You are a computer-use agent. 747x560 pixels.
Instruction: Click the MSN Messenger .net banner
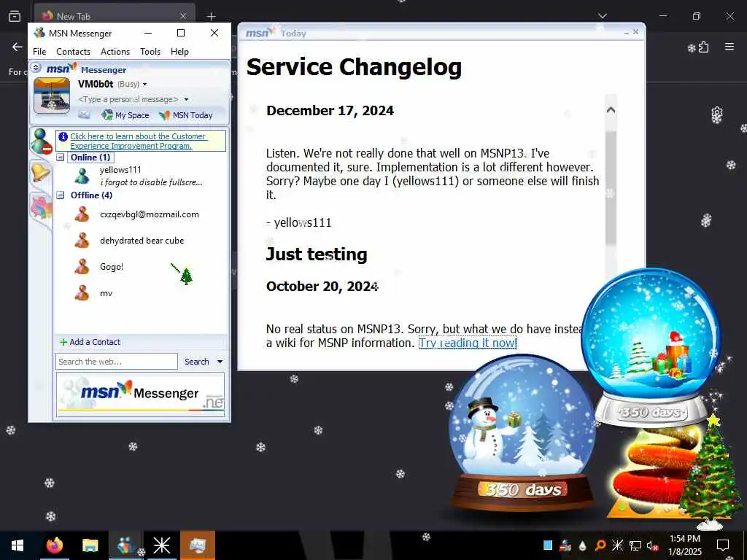click(141, 394)
